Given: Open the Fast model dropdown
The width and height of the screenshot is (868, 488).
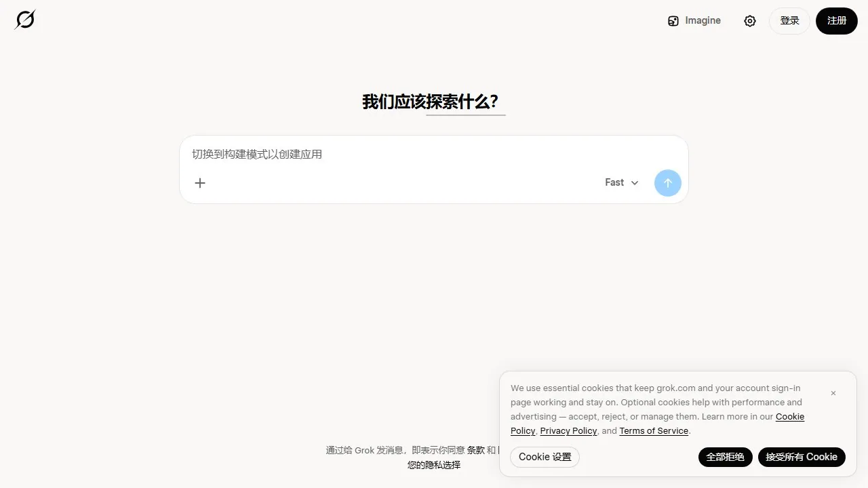Looking at the screenshot, I should click(622, 182).
